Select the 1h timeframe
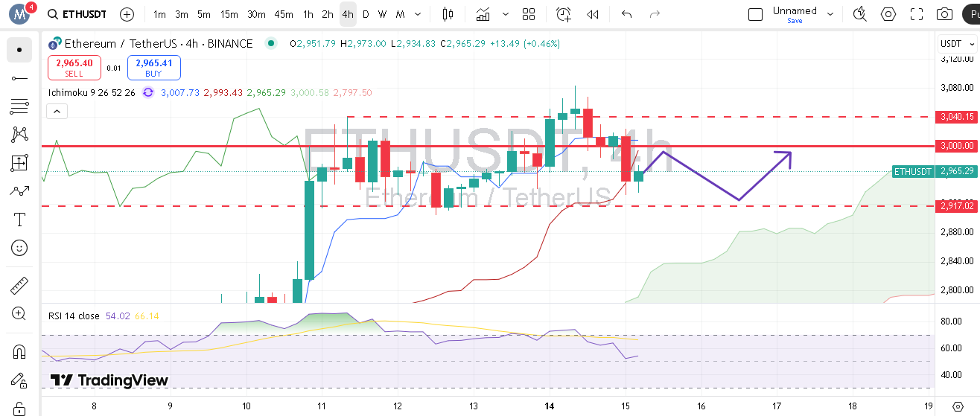The height and width of the screenshot is (416, 980). pyautogui.click(x=308, y=14)
